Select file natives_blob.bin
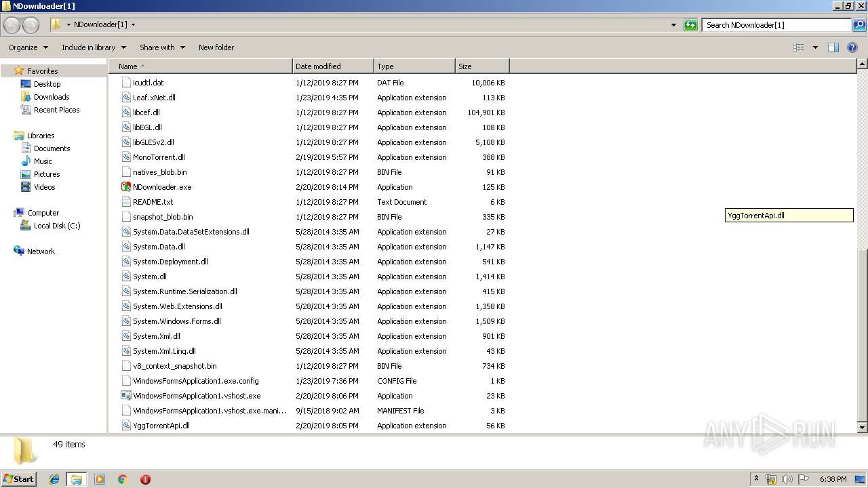Image resolution: width=868 pixels, height=488 pixels. coord(160,172)
